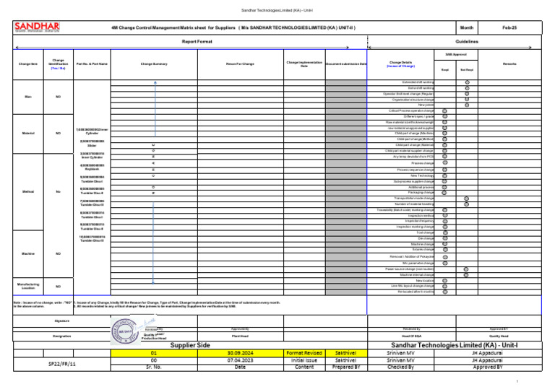Select Reqd circle for M/c parameter change

point(445,263)
